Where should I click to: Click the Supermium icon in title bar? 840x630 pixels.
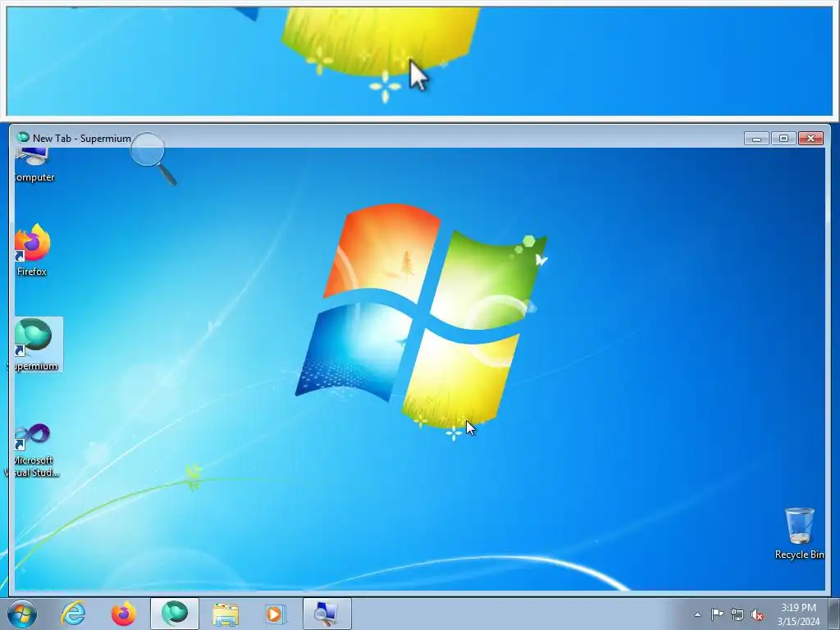[23, 138]
